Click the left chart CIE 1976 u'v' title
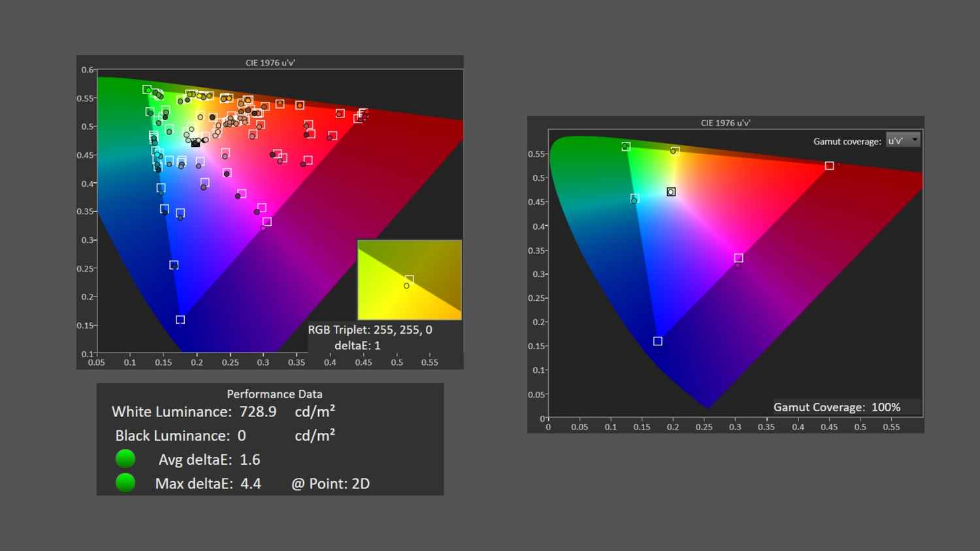This screenshot has width=980, height=551. click(x=270, y=63)
